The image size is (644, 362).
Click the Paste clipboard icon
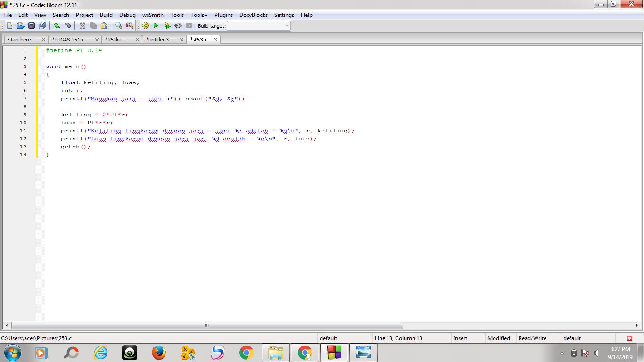point(104,25)
